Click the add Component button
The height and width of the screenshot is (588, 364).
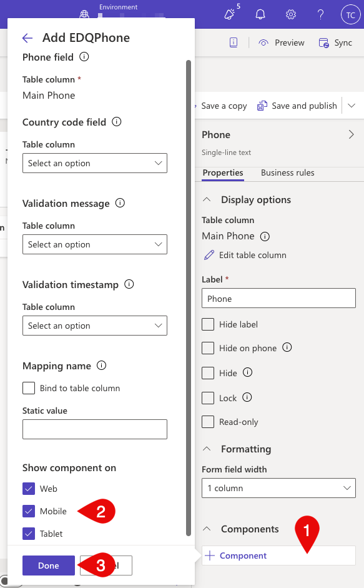point(278,556)
